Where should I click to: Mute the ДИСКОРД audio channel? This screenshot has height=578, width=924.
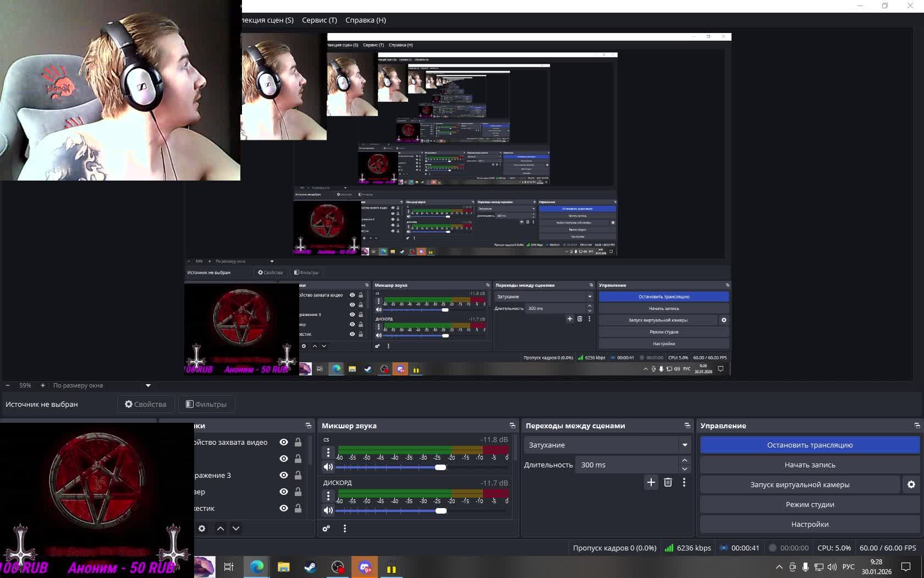coord(328,510)
